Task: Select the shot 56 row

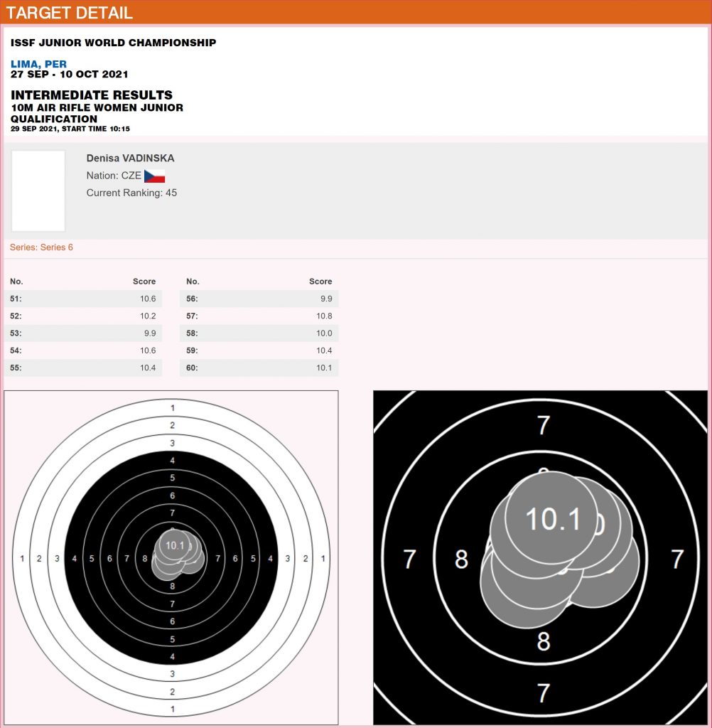Action: [259, 299]
